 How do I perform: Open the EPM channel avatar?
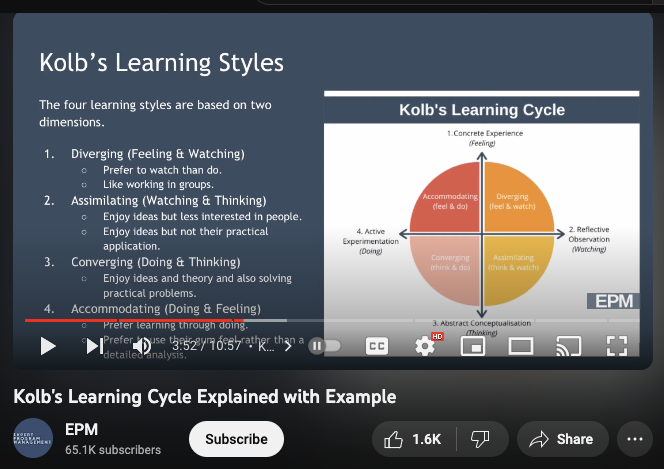tap(33, 438)
